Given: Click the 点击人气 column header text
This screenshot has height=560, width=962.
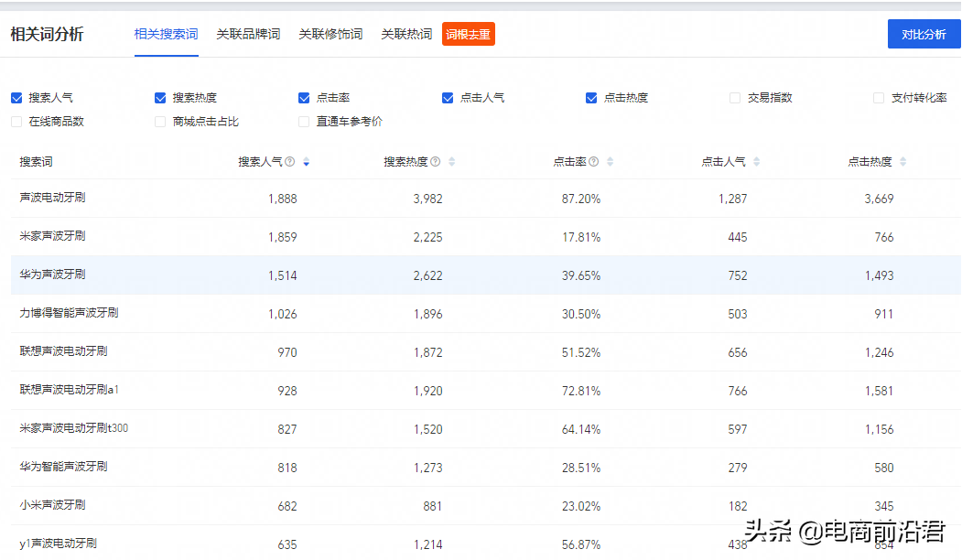Looking at the screenshot, I should click(x=724, y=162).
